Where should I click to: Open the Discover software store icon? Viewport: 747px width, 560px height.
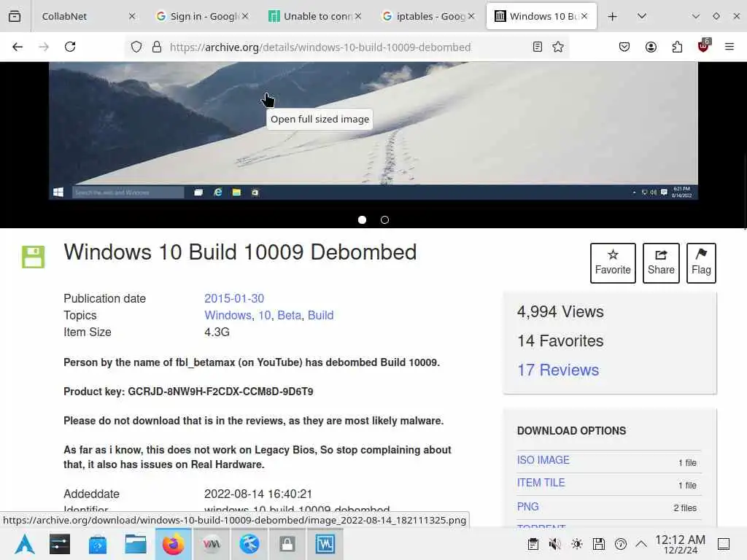coord(98,544)
